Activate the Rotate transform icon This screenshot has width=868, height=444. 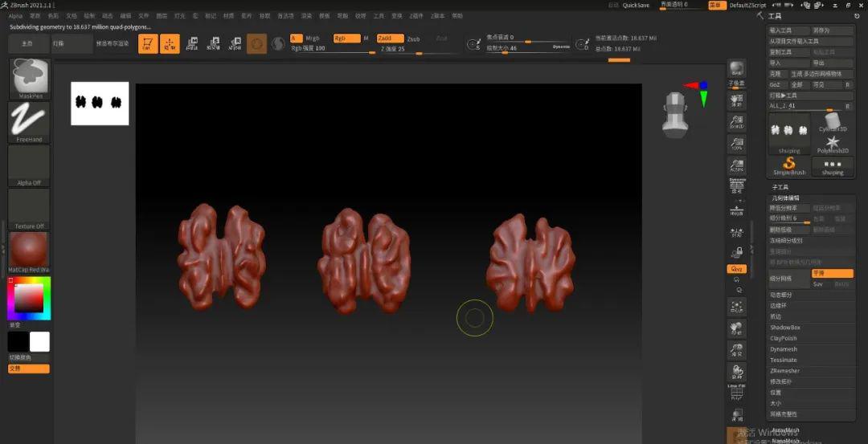coord(235,43)
